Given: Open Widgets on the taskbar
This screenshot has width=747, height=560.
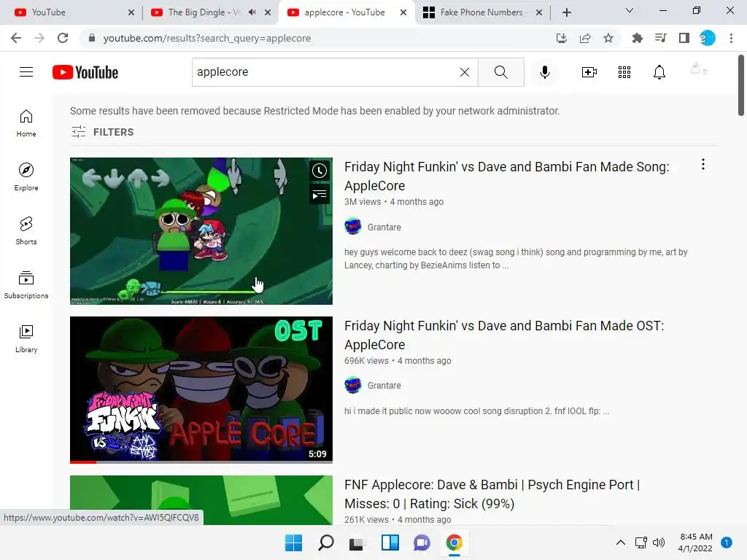Looking at the screenshot, I should 390,542.
